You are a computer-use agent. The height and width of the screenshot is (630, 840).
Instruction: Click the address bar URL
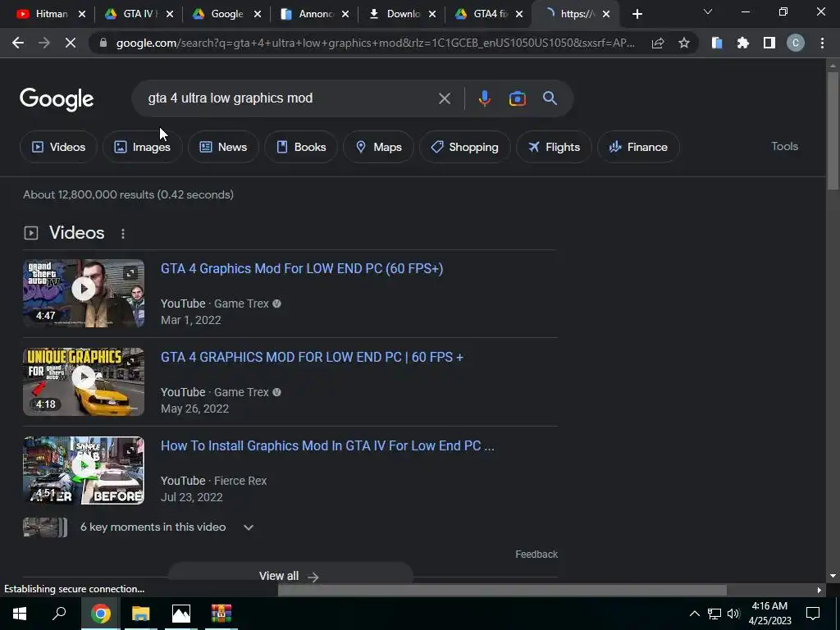375,43
